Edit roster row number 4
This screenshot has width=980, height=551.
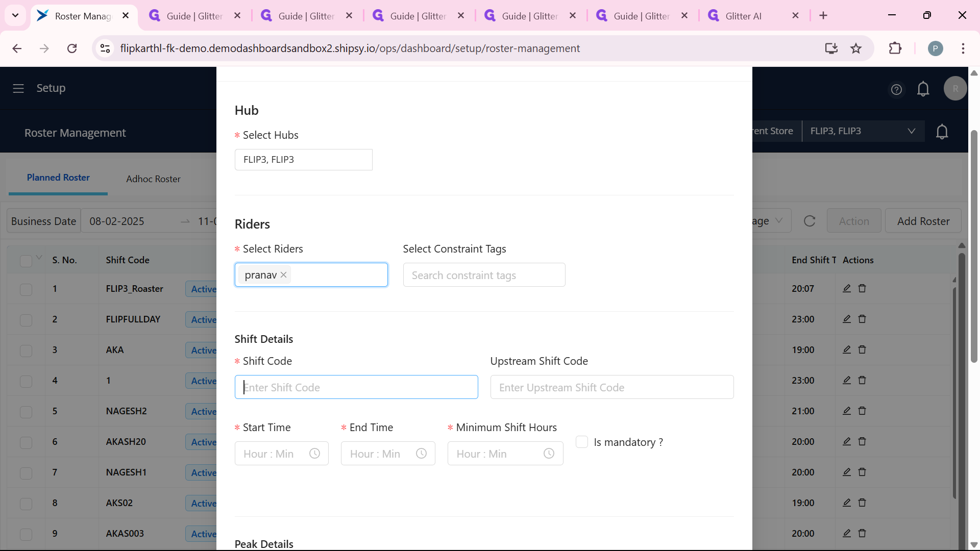coord(847,380)
